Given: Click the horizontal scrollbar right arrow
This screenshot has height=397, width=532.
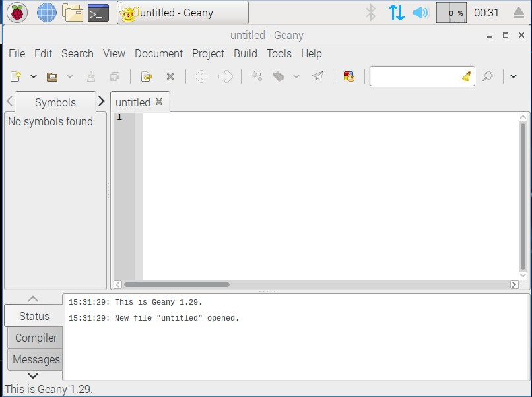Looking at the screenshot, I should 514,284.
